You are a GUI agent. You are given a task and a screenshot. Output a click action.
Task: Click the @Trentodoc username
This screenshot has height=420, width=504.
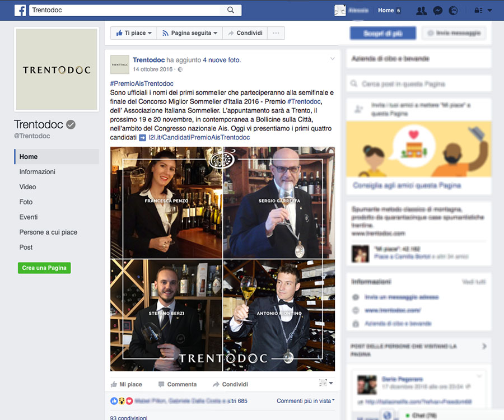(32, 136)
